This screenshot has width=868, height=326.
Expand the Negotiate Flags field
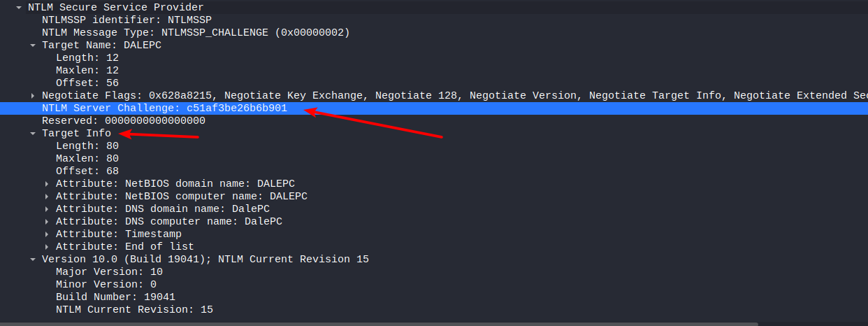33,96
